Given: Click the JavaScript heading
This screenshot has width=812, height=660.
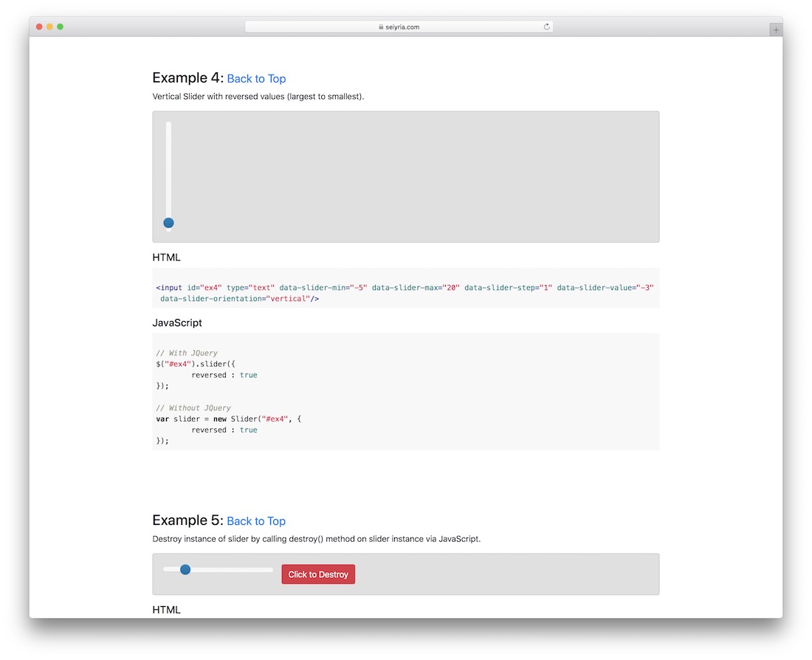Looking at the screenshot, I should pos(177,323).
